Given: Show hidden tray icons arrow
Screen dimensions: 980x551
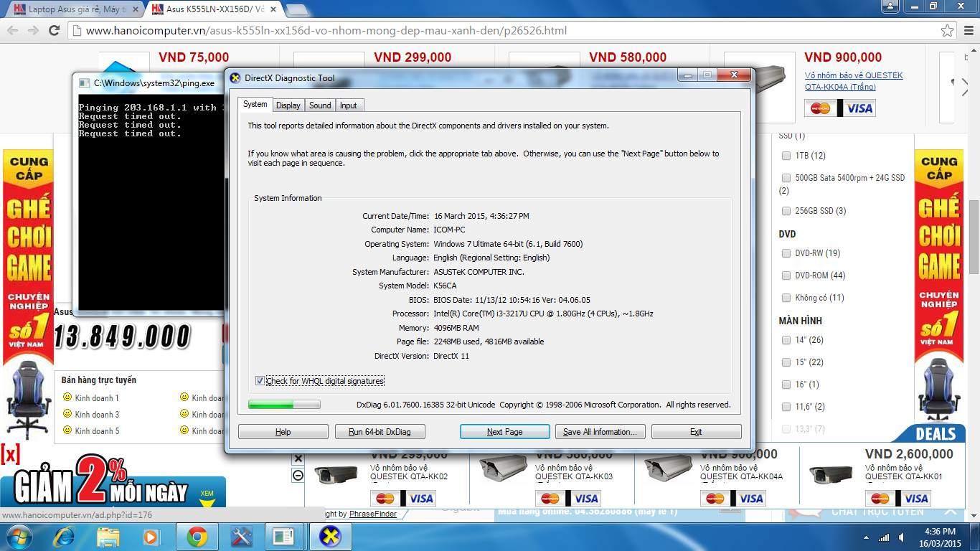Looking at the screenshot, I should point(866,537).
